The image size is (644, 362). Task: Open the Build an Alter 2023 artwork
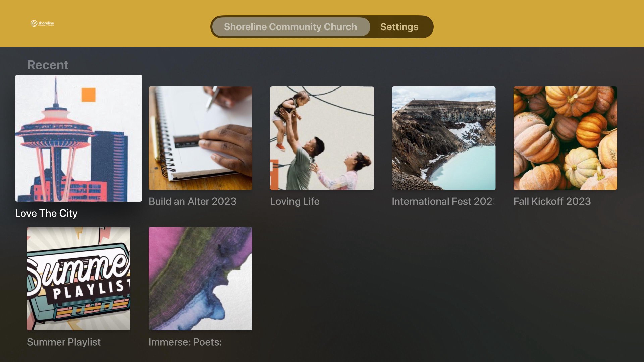click(x=200, y=138)
